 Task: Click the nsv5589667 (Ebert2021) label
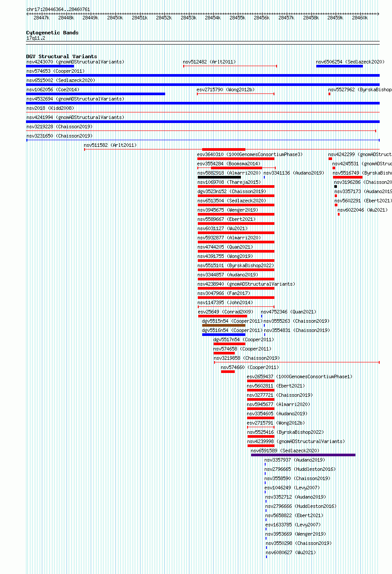coord(226,219)
